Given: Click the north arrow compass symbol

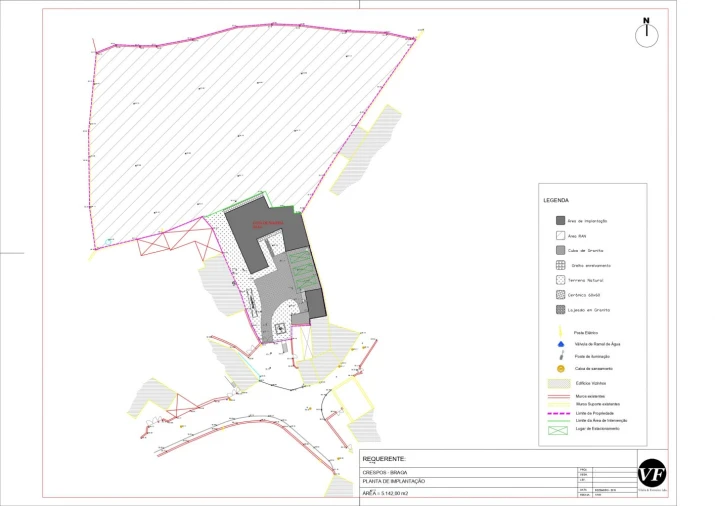Looking at the screenshot, I should tap(647, 34).
